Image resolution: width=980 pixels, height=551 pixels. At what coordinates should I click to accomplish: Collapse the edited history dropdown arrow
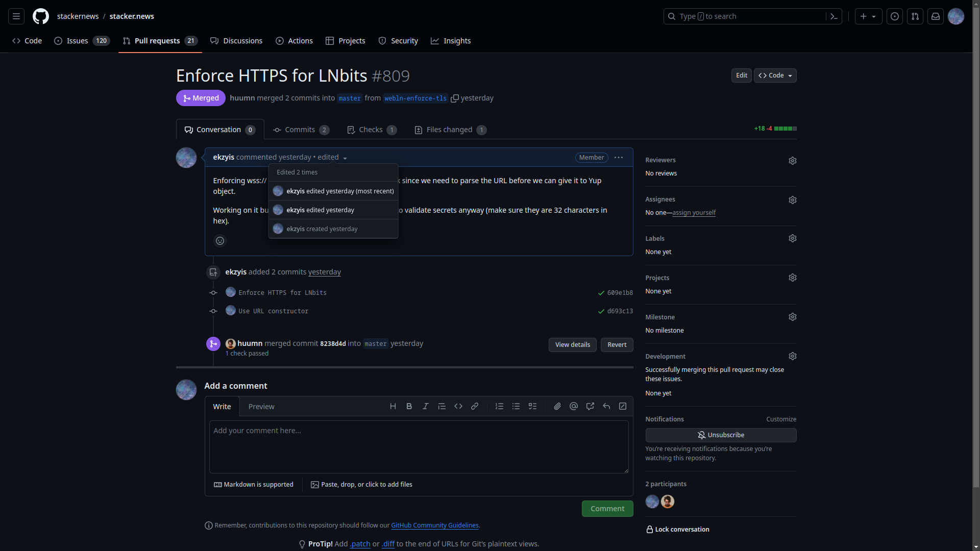pos(345,158)
